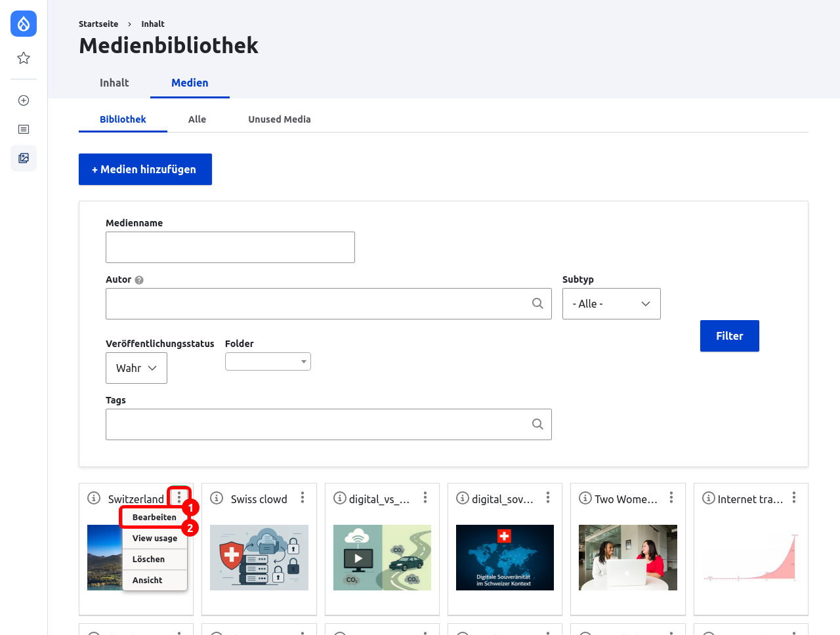Switch to the Medien tab
Viewport: 840px width, 635px height.
tap(190, 83)
